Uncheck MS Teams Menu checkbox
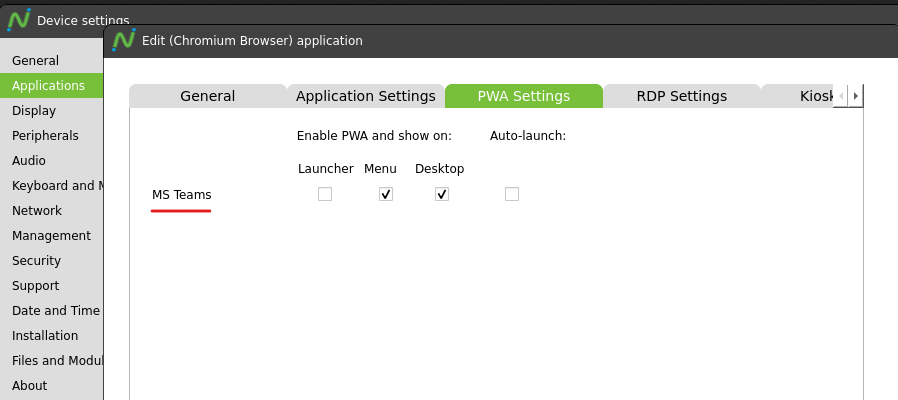The width and height of the screenshot is (898, 400). (386, 194)
